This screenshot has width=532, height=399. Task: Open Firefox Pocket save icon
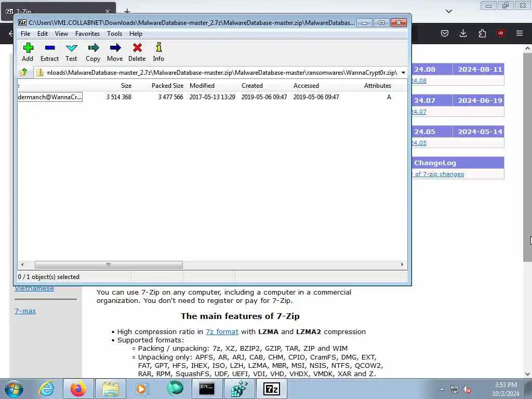[x=445, y=33]
